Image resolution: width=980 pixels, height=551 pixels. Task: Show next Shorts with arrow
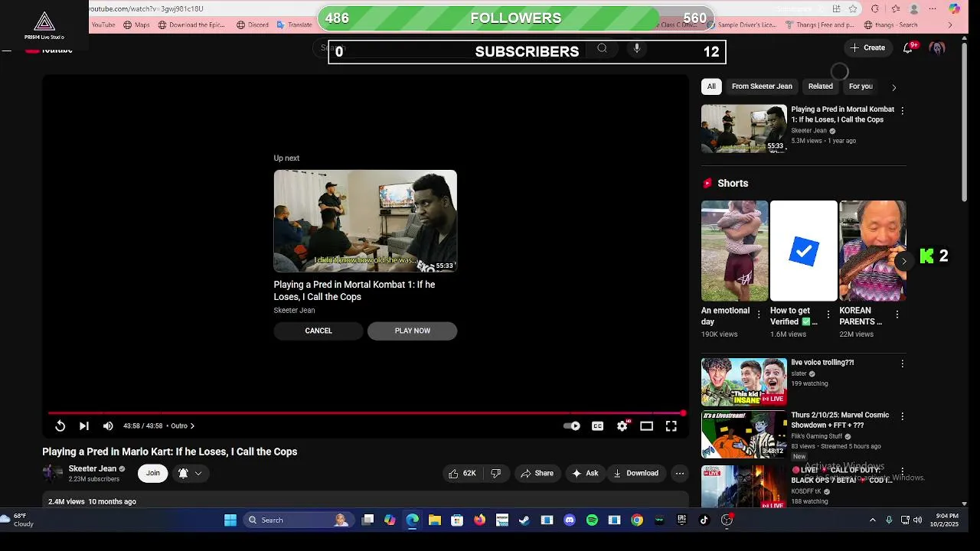point(903,261)
